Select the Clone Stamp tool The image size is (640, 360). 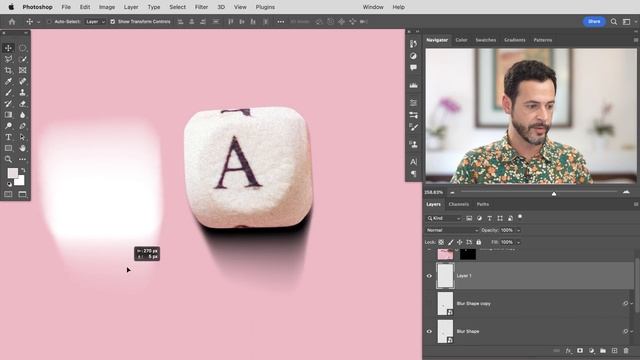pos(22,93)
